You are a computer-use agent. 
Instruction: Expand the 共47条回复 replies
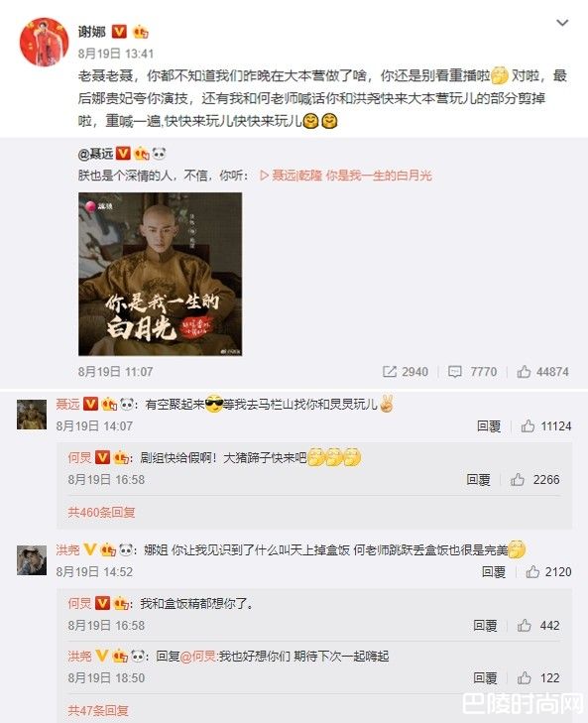[x=98, y=710]
